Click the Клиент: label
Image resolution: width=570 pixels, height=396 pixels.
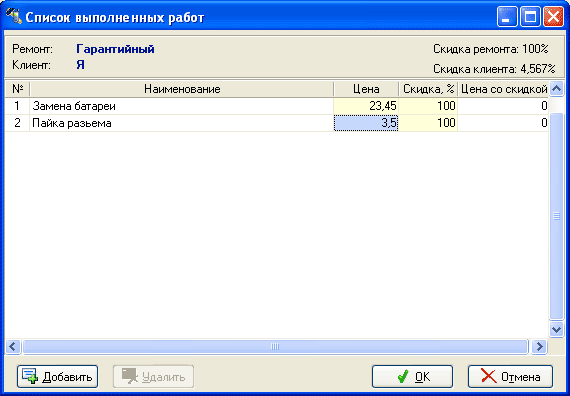click(x=32, y=65)
